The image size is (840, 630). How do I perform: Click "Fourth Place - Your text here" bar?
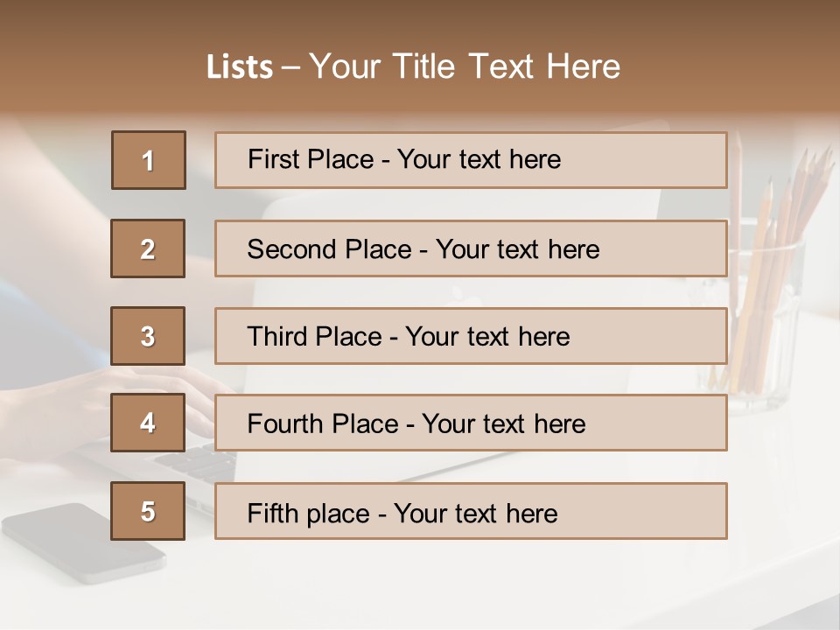point(471,423)
